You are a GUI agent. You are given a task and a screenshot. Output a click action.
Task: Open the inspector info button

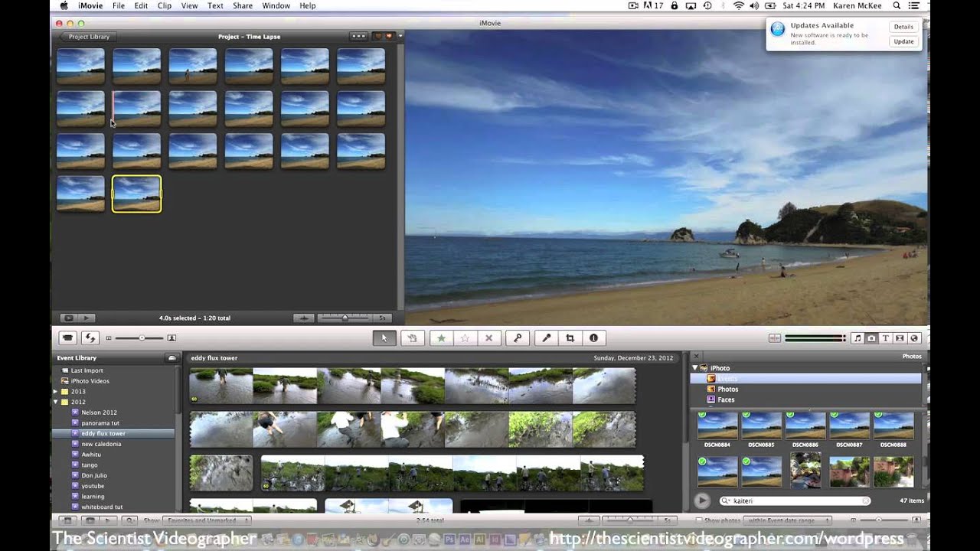pyautogui.click(x=593, y=337)
